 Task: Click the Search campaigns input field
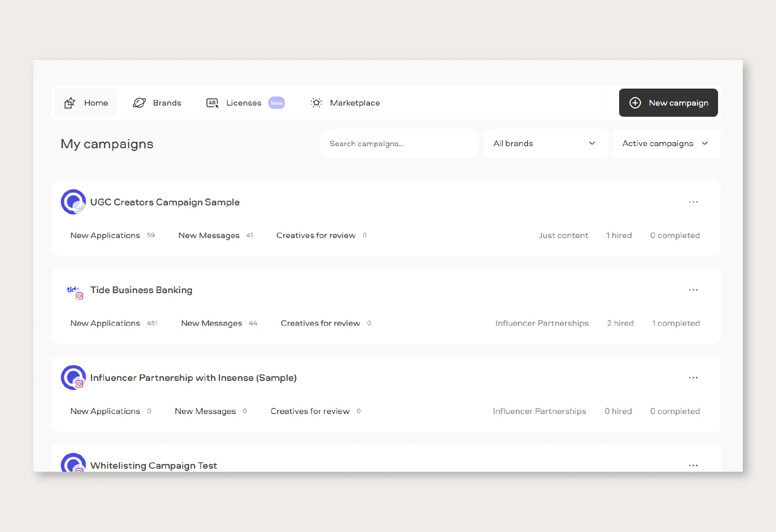tap(399, 143)
